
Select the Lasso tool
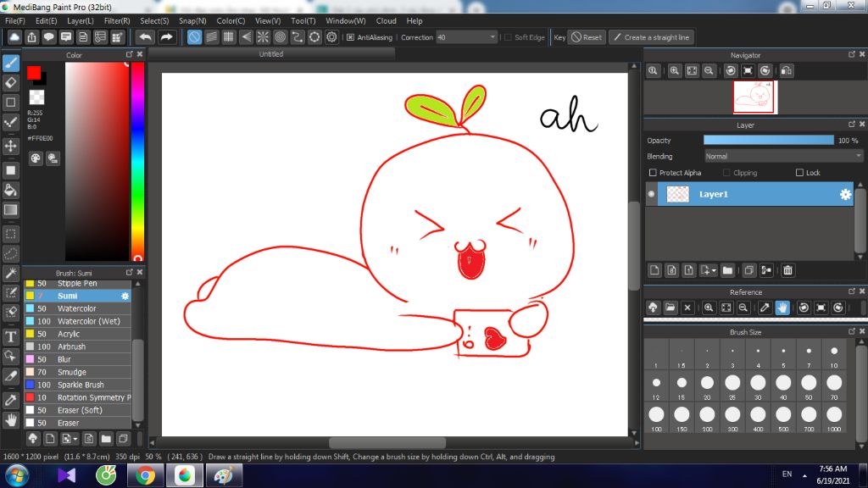click(x=10, y=253)
